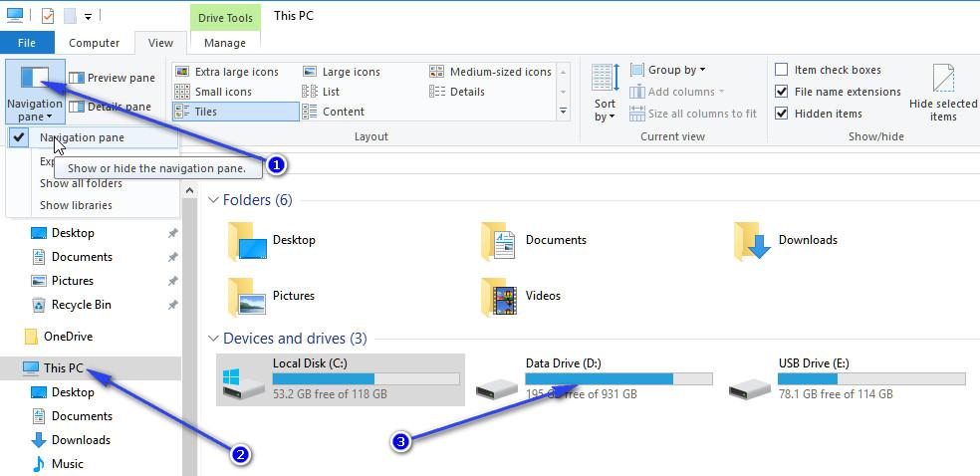Open the File tab
Viewport: 980px width, 476px height.
27,43
